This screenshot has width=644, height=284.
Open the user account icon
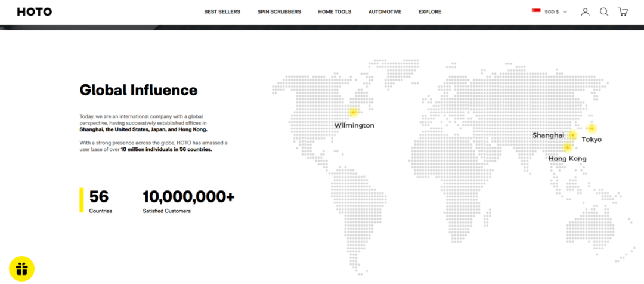(x=585, y=11)
